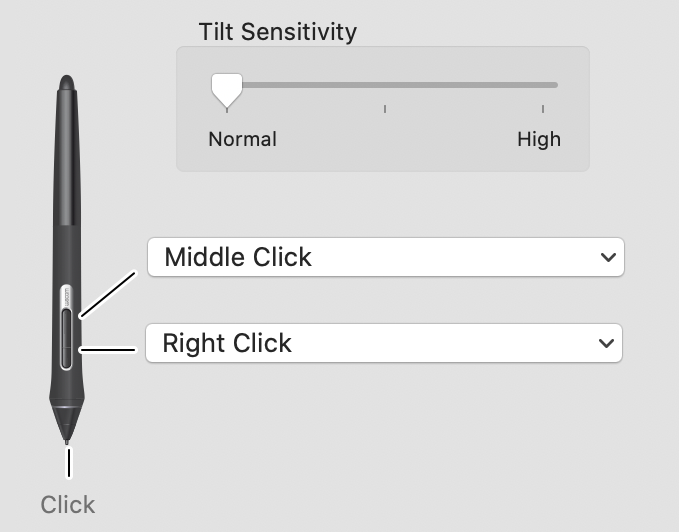Click the chevron arrow of Right Click dropdown
Image resolution: width=679 pixels, height=532 pixels.
coord(606,343)
